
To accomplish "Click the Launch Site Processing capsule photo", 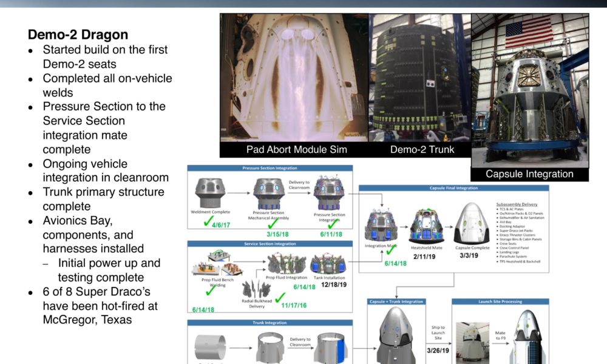I will (472, 343).
